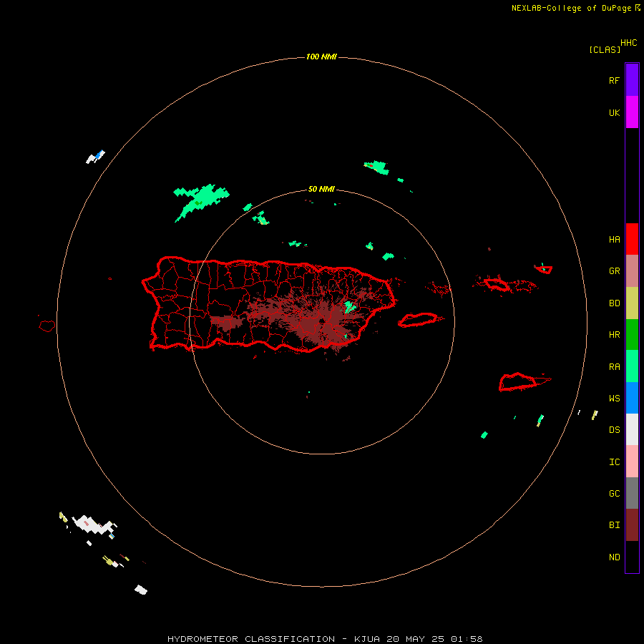Viewport: 644px width, 644px height.
Task: Click the IC legend label
Action: (614, 462)
